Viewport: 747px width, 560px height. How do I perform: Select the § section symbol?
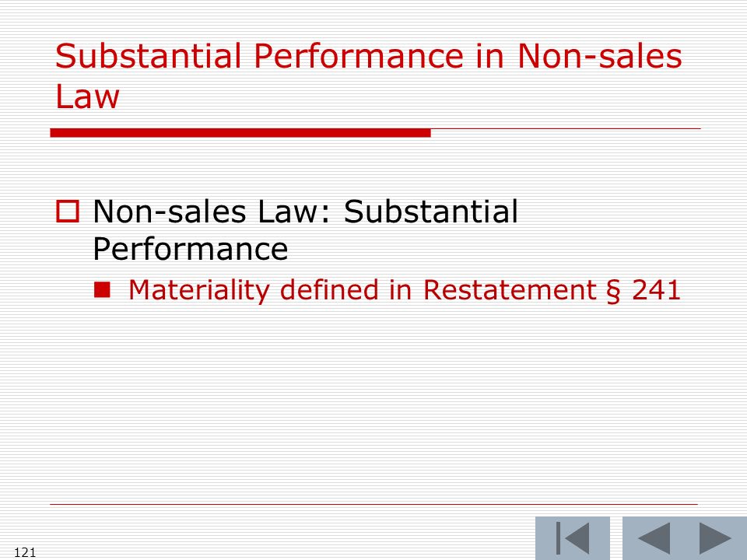(614, 290)
